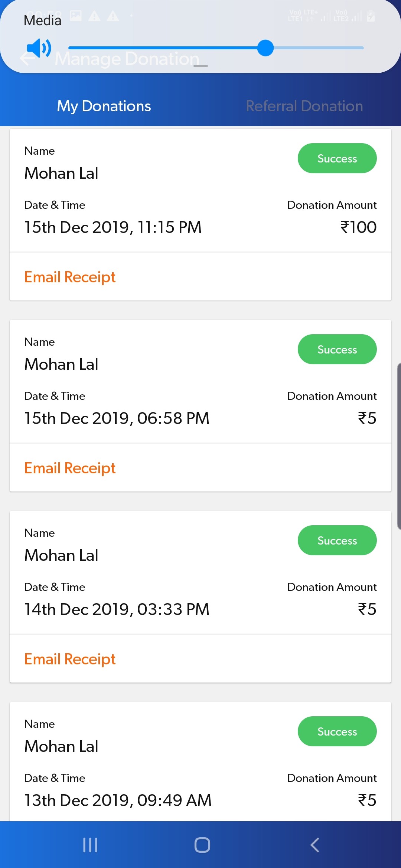This screenshot has height=868, width=401.
Task: Click the media volume slider handle
Action: click(x=265, y=48)
